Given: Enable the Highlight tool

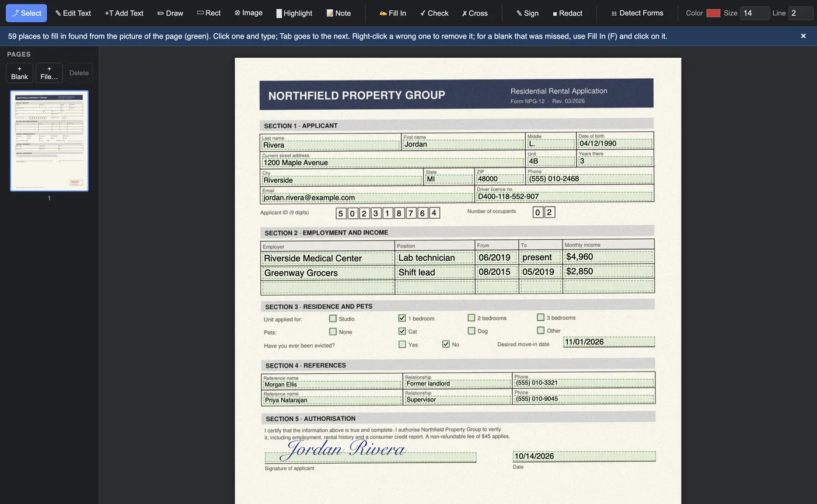Looking at the screenshot, I should [x=294, y=13].
